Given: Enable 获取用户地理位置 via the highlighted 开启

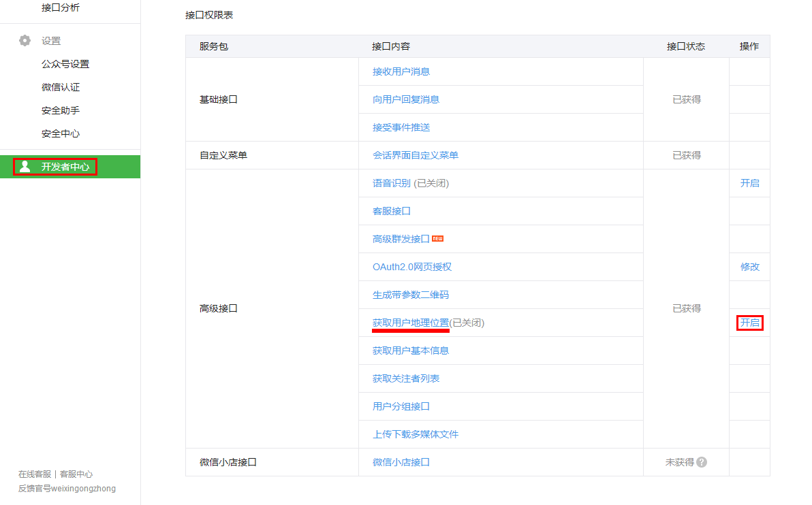Looking at the screenshot, I should [749, 323].
